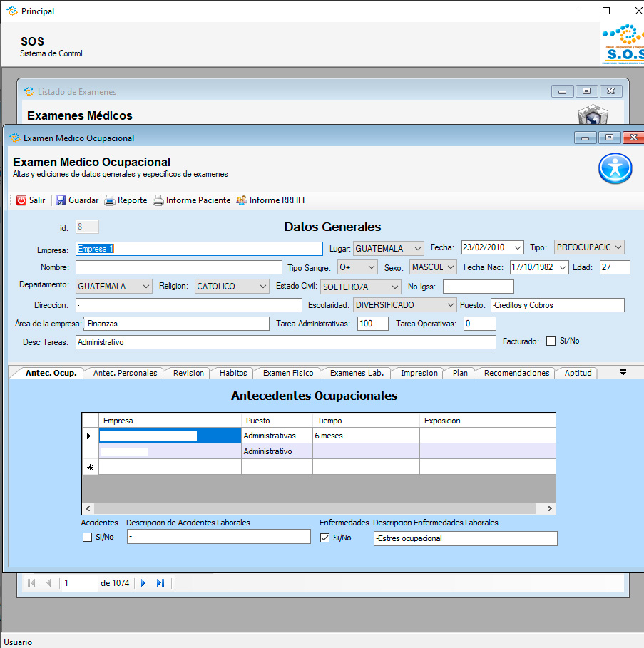Switch to the Recomendaciones tab
644x648 pixels.
click(x=516, y=373)
